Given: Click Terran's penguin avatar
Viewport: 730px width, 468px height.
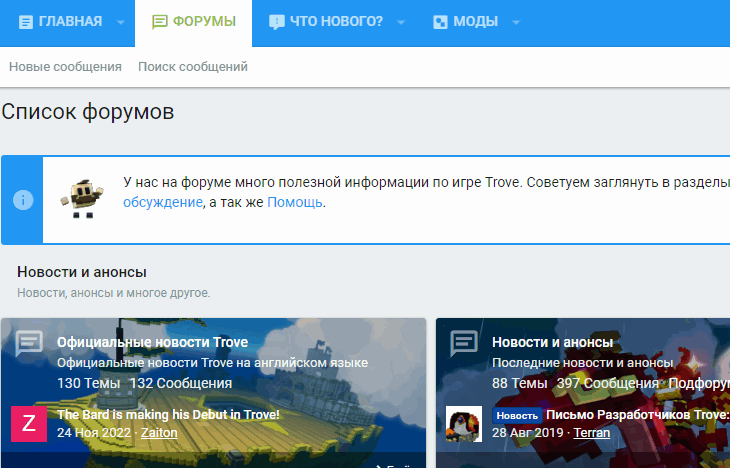Looking at the screenshot, I should point(464,424).
